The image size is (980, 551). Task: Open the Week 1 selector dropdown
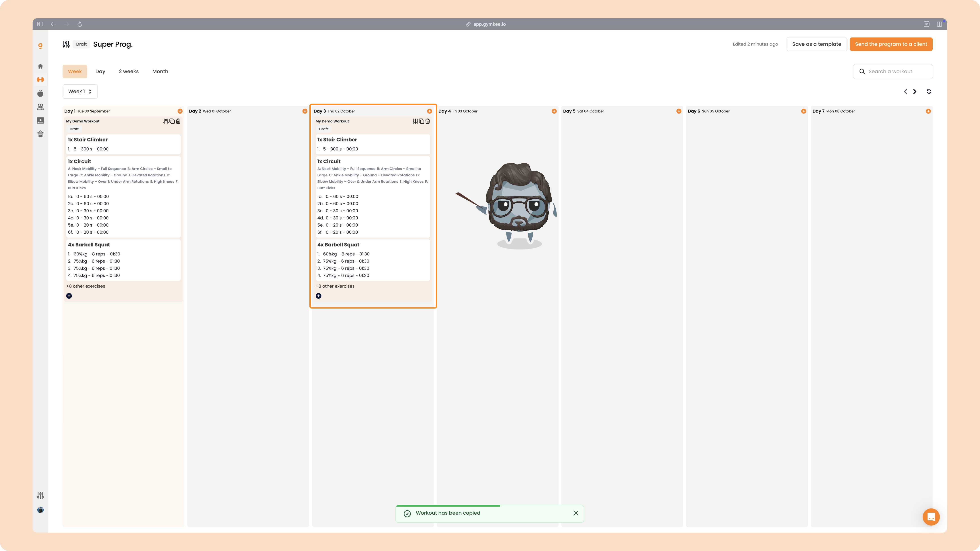coord(80,91)
